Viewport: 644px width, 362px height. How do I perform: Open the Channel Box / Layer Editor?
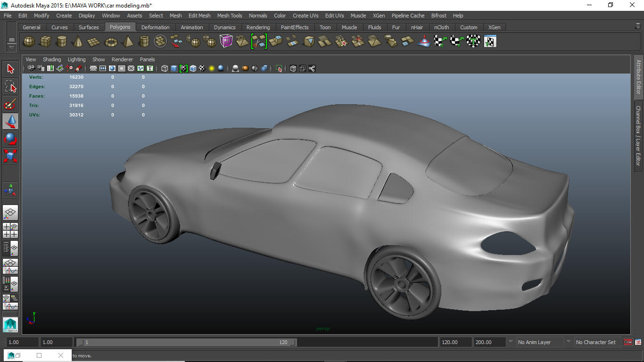click(x=638, y=136)
